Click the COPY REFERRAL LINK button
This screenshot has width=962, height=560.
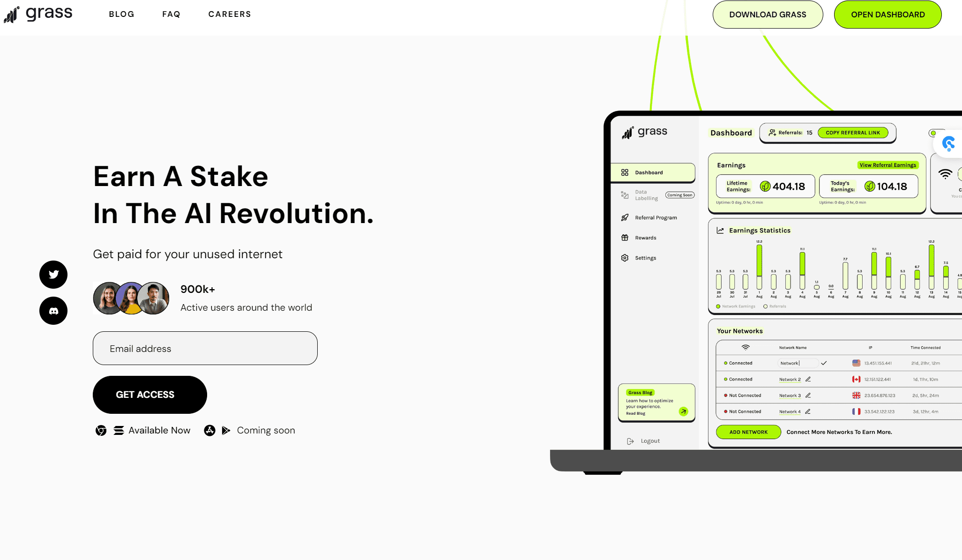853,133
